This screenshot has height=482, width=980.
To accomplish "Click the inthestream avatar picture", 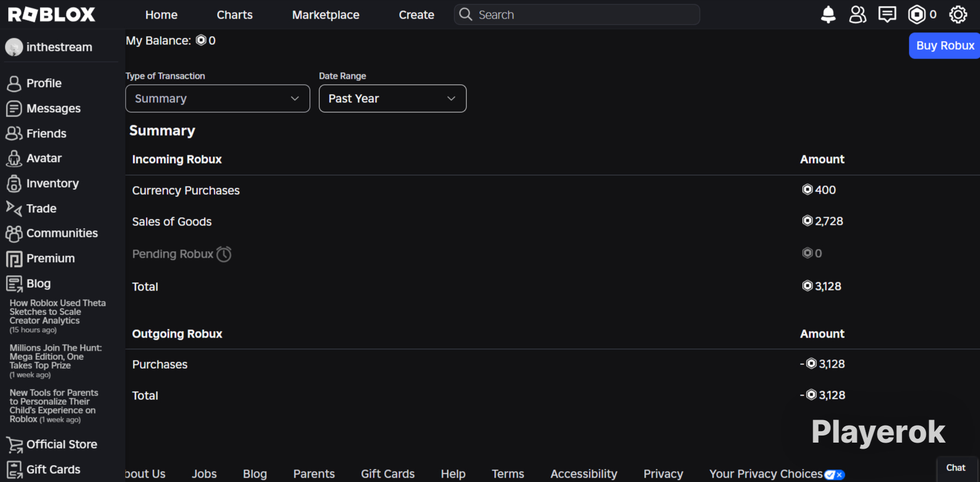I will tap(14, 48).
